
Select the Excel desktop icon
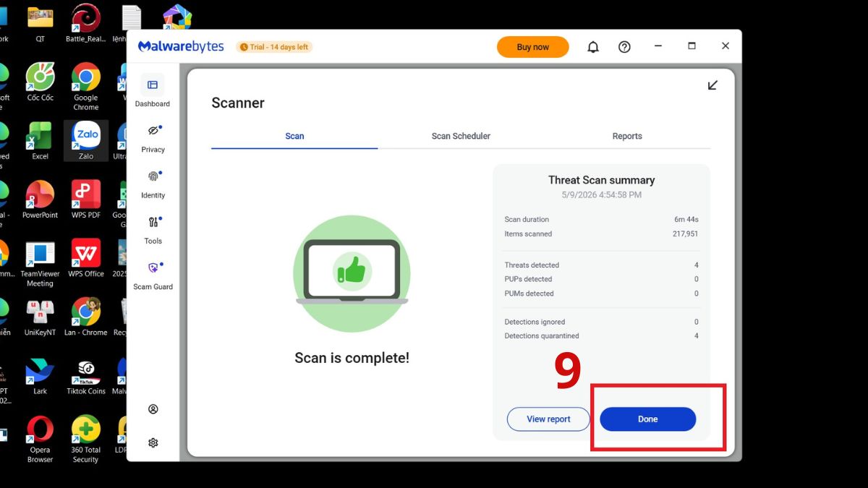41,140
